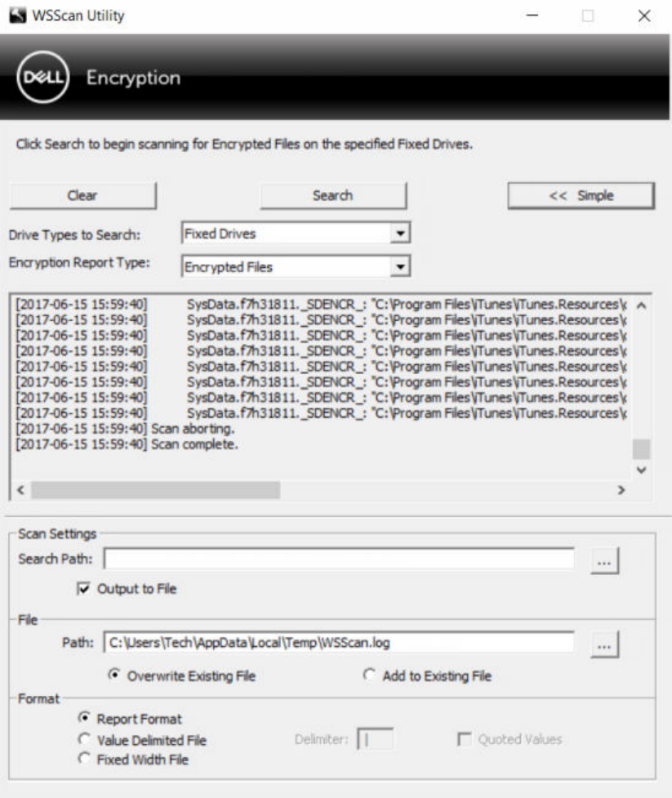Screen dimensions: 672x798
Task: Click the log's horizontal scrollbar thumb
Action: (156, 489)
